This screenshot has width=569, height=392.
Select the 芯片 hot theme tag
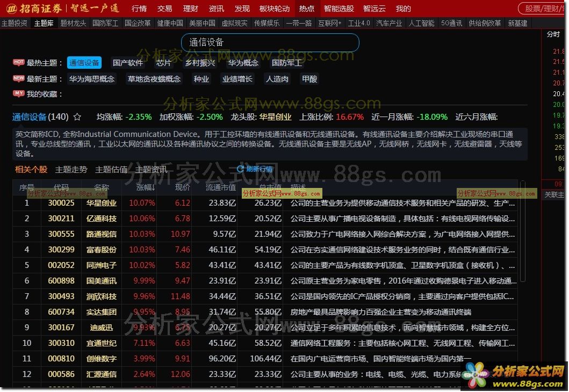(164, 63)
